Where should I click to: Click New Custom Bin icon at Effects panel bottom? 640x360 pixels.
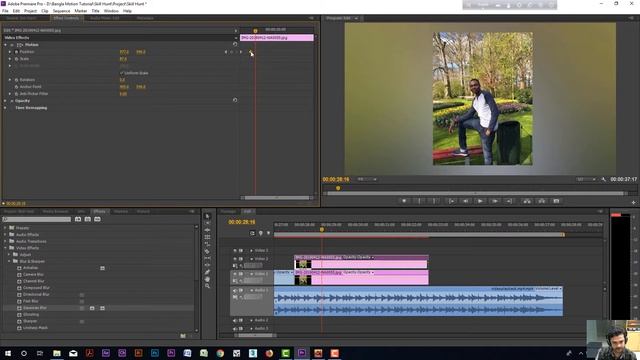tap(183, 336)
